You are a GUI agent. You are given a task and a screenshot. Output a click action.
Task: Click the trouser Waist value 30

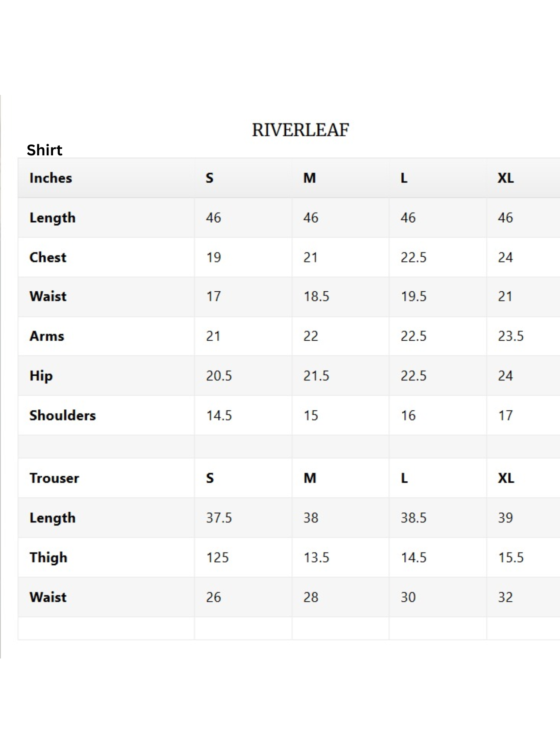point(408,597)
